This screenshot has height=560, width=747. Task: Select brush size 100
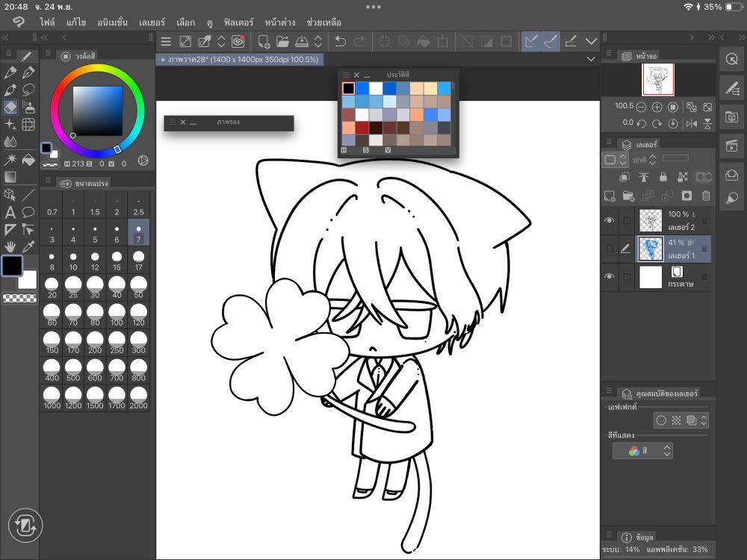click(117, 316)
